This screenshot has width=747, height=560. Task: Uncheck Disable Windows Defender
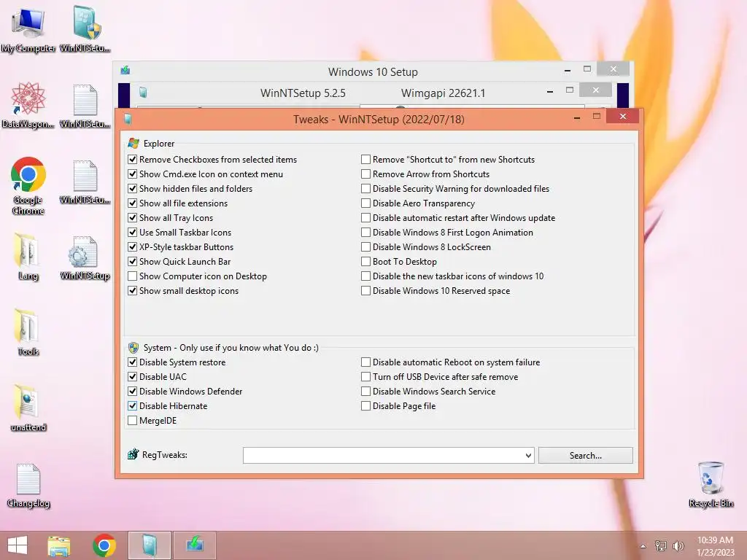(x=133, y=392)
